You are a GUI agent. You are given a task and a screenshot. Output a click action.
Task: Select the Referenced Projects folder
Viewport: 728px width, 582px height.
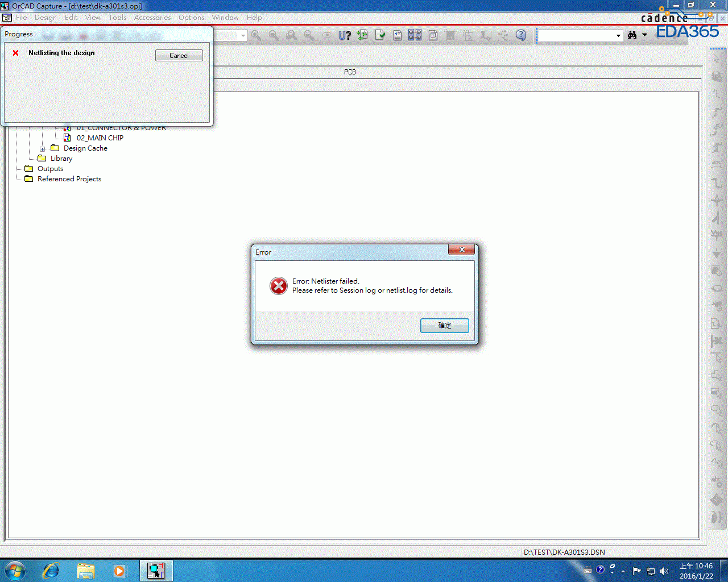pos(69,179)
